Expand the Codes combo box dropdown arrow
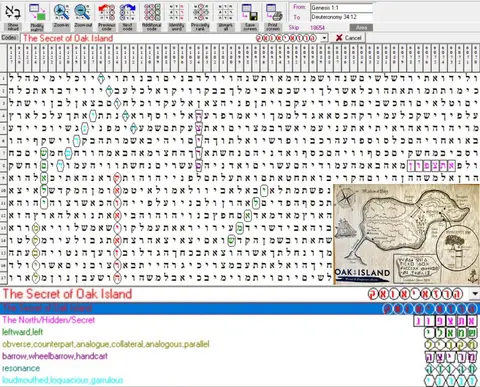The width and height of the screenshot is (480, 387). [x=324, y=38]
